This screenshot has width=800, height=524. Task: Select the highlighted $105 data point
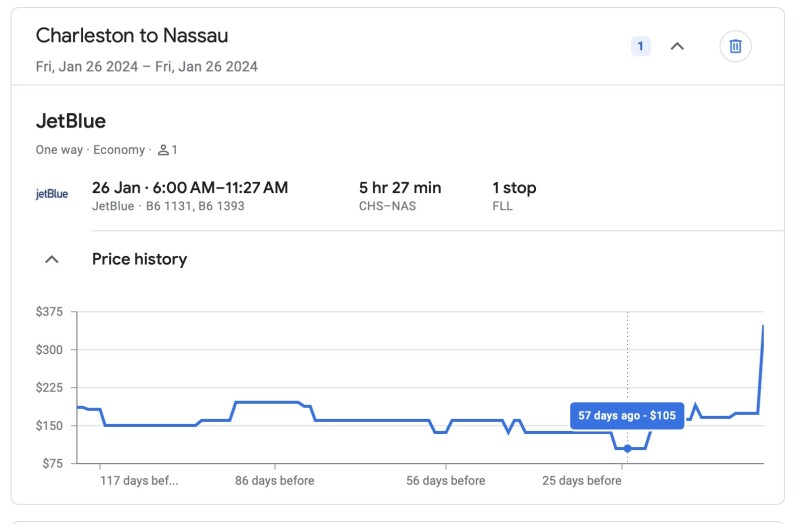pos(627,448)
